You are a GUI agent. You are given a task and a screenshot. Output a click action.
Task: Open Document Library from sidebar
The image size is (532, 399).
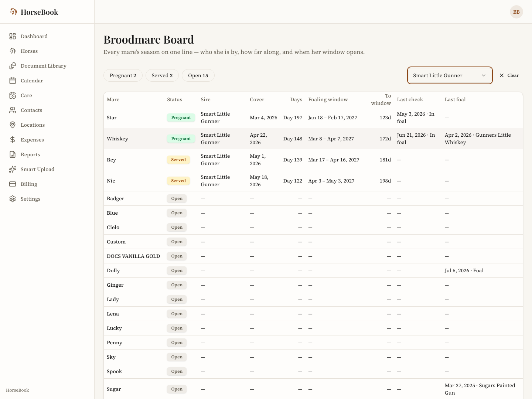click(x=47, y=66)
